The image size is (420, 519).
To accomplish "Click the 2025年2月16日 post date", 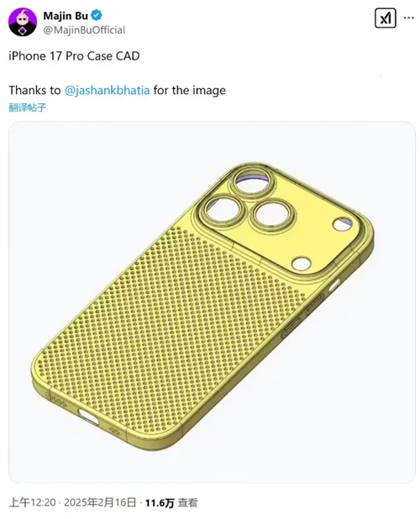I will click(100, 502).
